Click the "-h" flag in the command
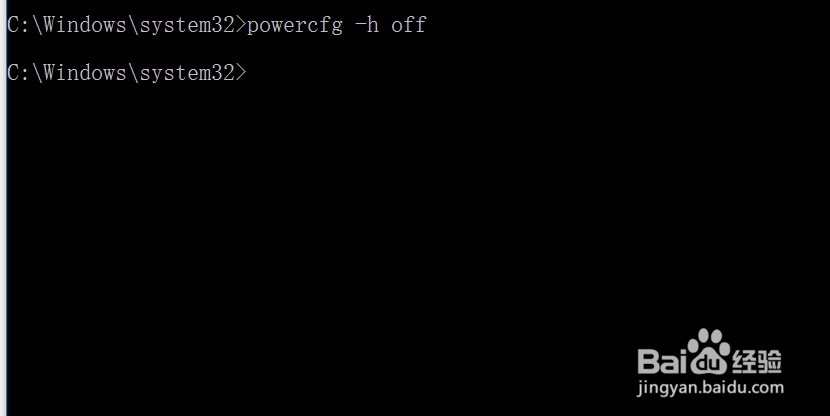The height and width of the screenshot is (416, 830). click(367, 25)
